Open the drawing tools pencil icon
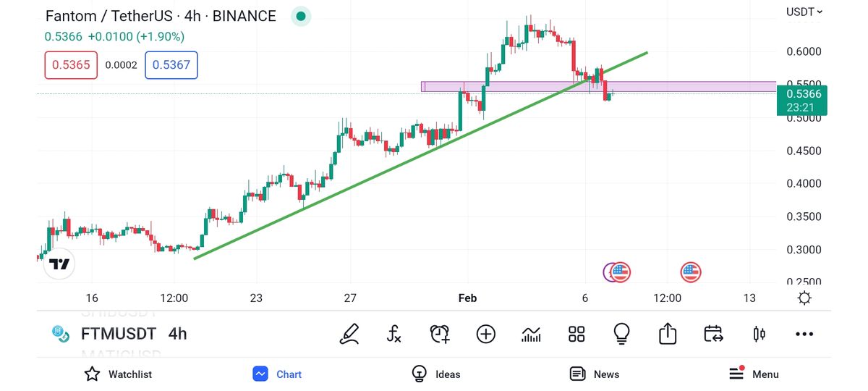Viewport: 868px width, 391px height. [350, 334]
